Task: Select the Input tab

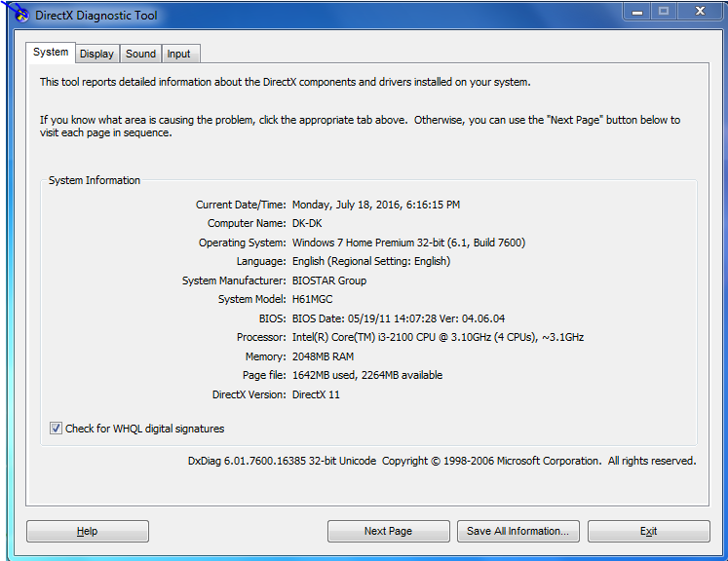Action: (178, 54)
